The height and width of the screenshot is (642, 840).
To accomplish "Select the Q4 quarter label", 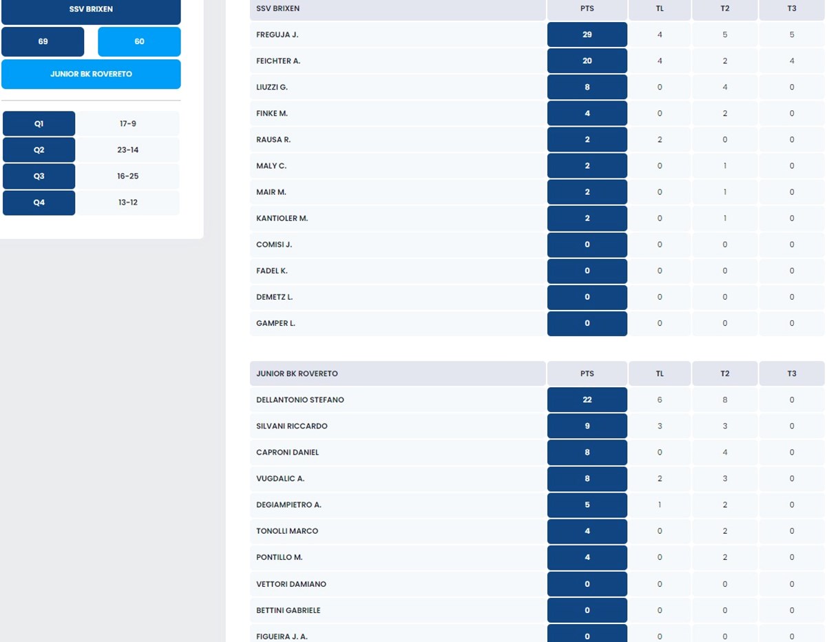I will click(39, 203).
